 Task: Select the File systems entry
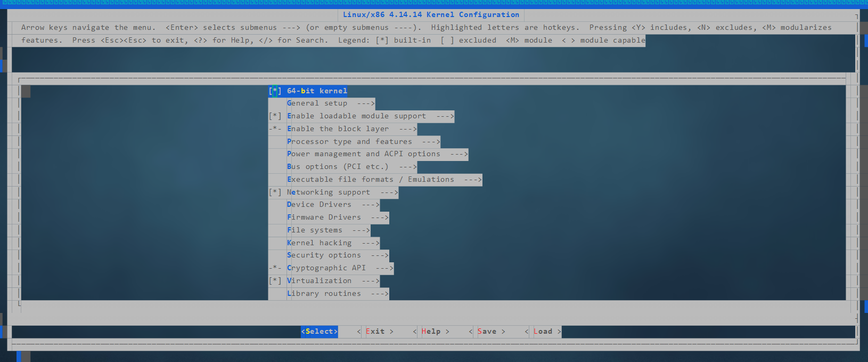coord(329,230)
